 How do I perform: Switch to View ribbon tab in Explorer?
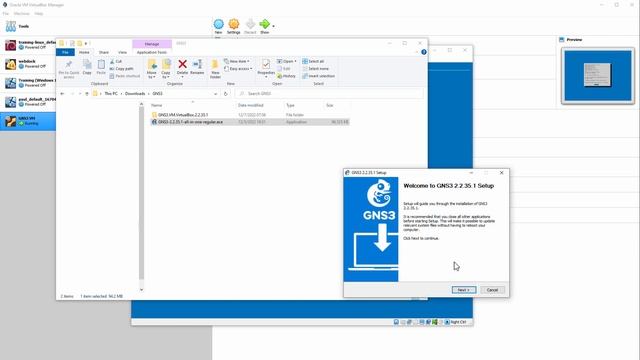coord(122,52)
